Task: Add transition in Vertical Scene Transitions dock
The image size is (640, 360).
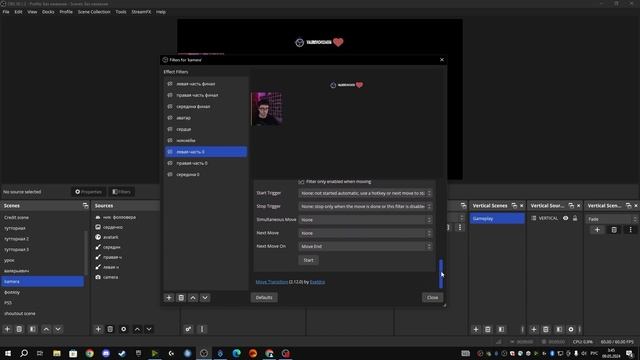Action: (x=597, y=230)
